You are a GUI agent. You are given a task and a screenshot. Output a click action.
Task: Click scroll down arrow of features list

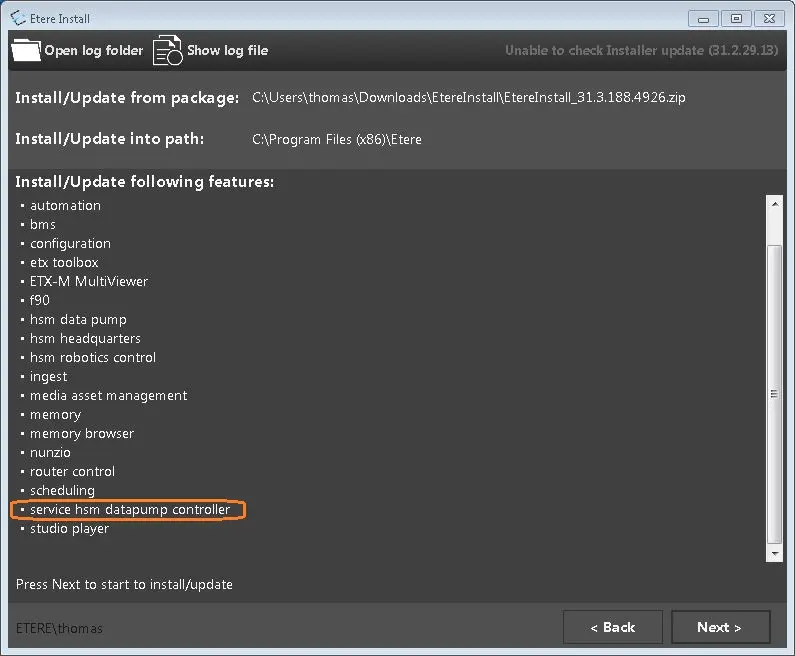(x=774, y=552)
